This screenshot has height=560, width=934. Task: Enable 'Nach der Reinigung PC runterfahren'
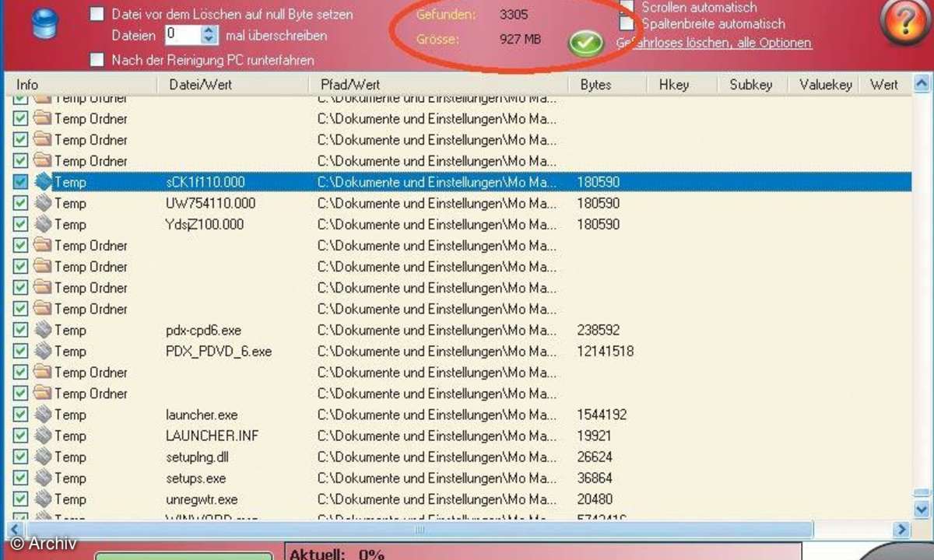tap(97, 59)
